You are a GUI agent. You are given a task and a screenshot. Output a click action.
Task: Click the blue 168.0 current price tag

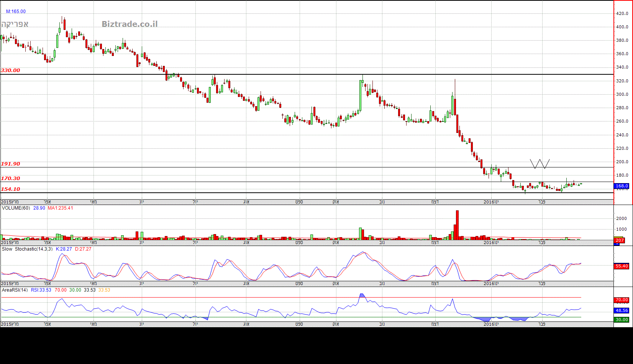(x=622, y=186)
